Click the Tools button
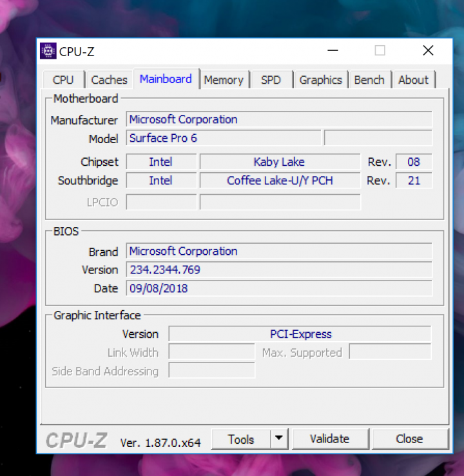Image resolution: width=464 pixels, height=476 pixels. point(241,439)
